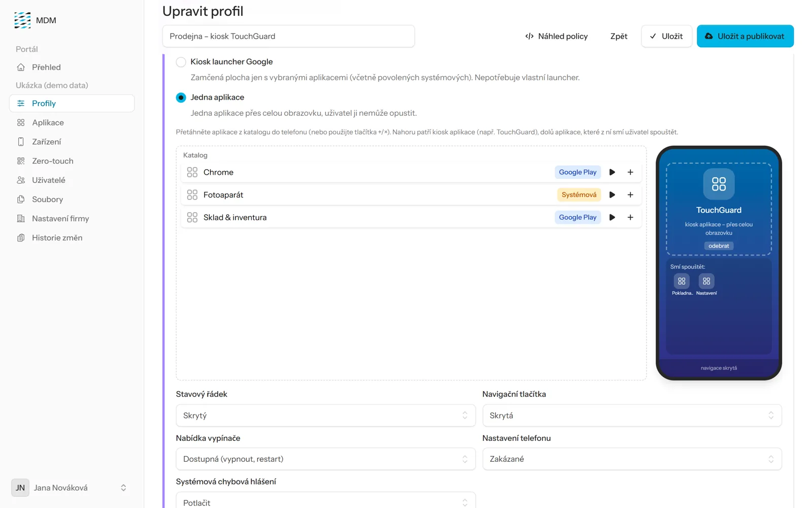This screenshot has width=812, height=508.
Task: Click profile name field Prodejna – kiosk TouchGuard
Action: tap(288, 36)
